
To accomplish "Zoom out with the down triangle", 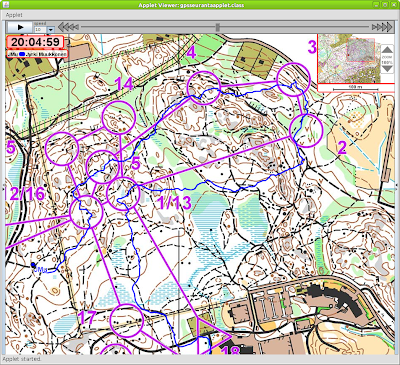I will click(387, 68).
